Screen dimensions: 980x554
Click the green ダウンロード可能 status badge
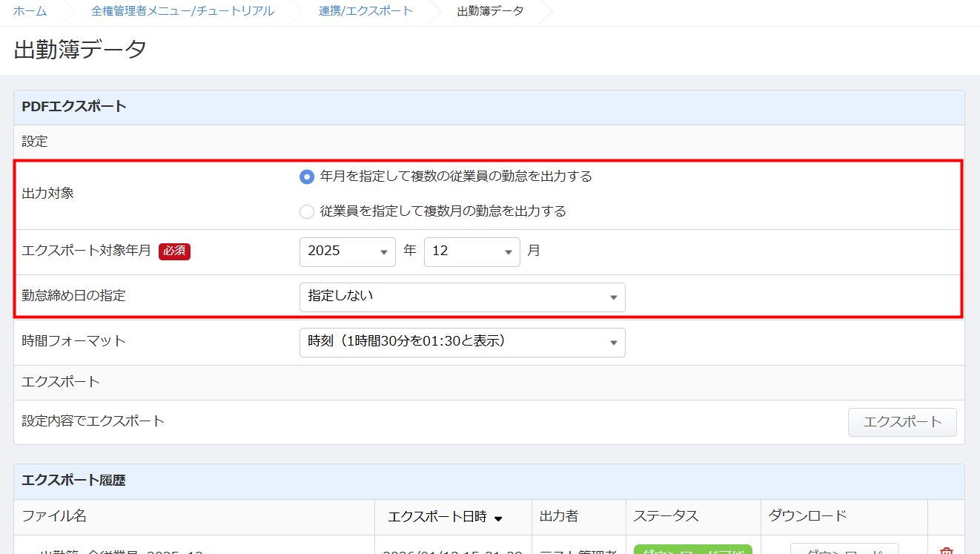[x=692, y=550]
